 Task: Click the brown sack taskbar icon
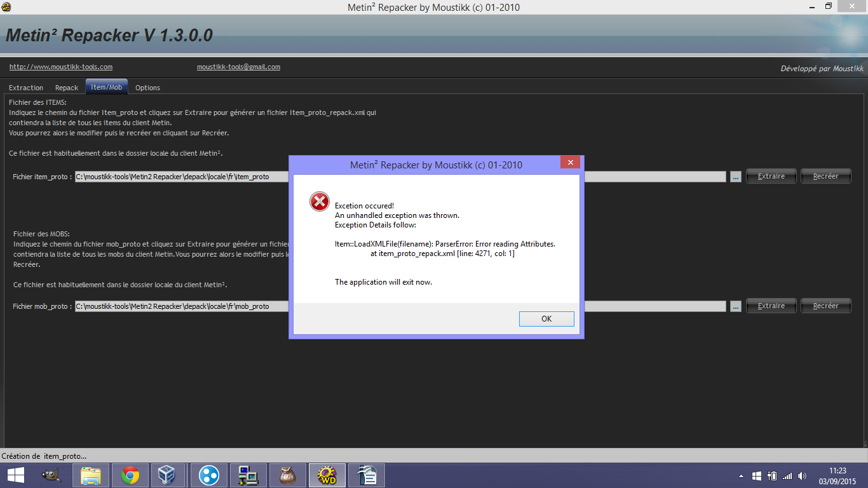[288, 475]
